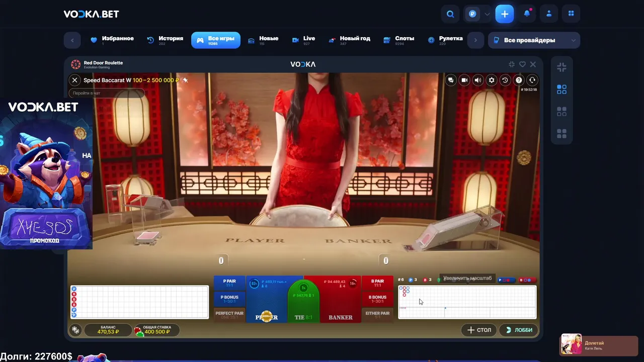Image resolution: width=644 pixels, height=362 pixels.
Task: Click the banker-next prediction indicator above scoreboard
Action: coord(527,280)
